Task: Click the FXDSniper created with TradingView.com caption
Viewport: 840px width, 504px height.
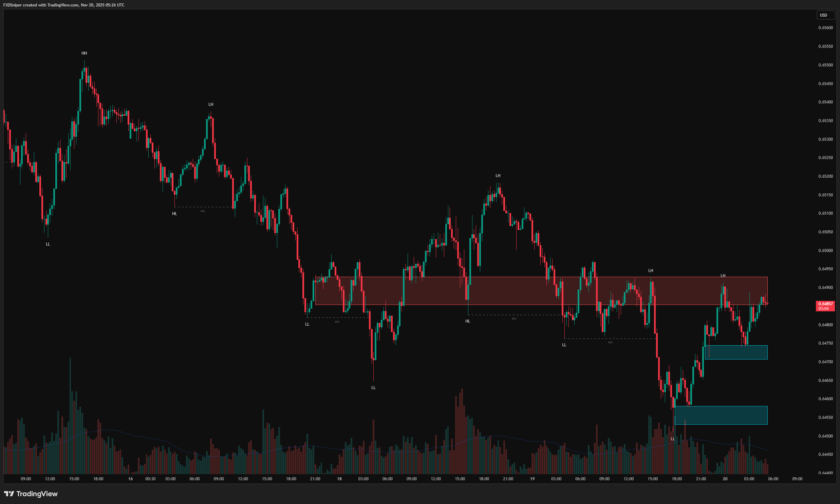Action: pos(64,5)
